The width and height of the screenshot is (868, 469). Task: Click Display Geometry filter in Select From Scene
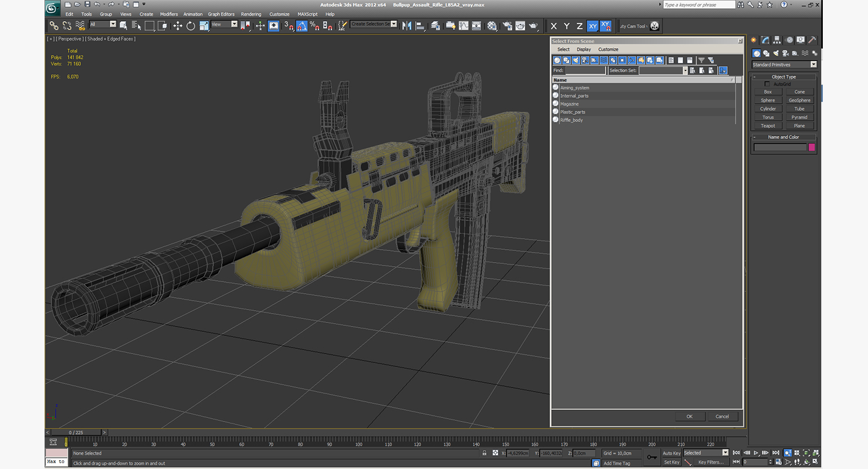pos(557,60)
